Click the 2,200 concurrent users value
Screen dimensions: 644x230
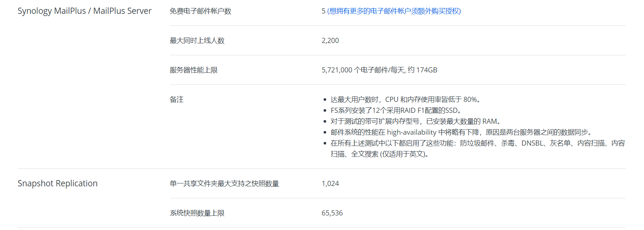[330, 41]
